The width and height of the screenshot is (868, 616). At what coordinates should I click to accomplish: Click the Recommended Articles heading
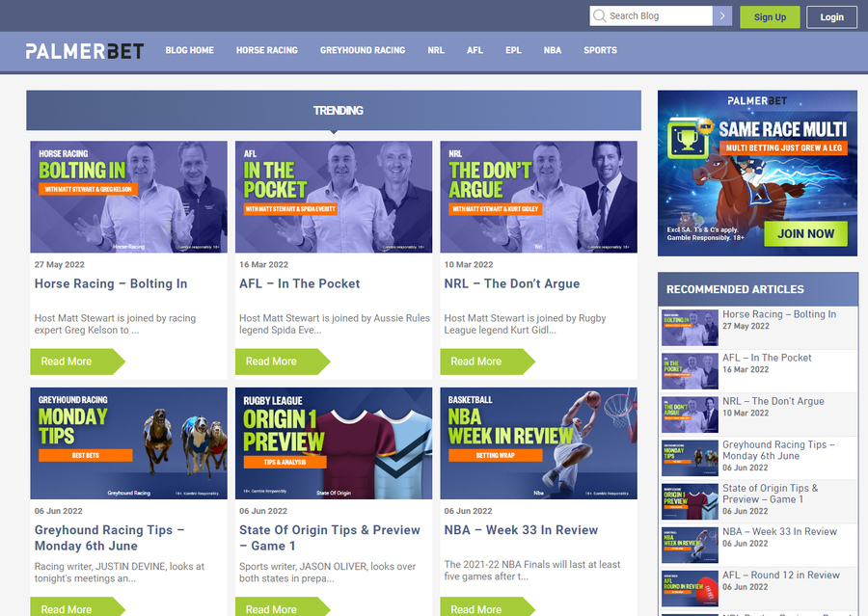click(x=735, y=289)
